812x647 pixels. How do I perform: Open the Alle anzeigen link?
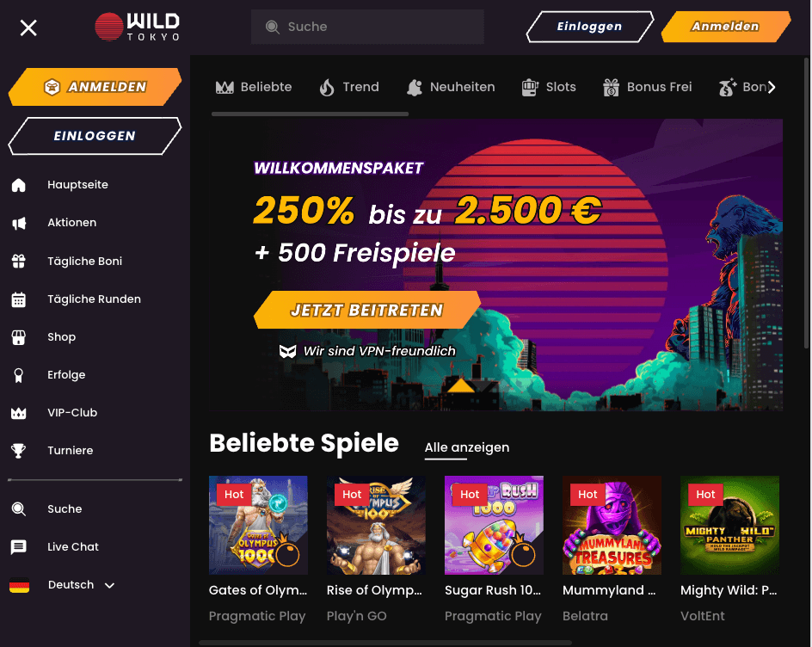tap(466, 447)
